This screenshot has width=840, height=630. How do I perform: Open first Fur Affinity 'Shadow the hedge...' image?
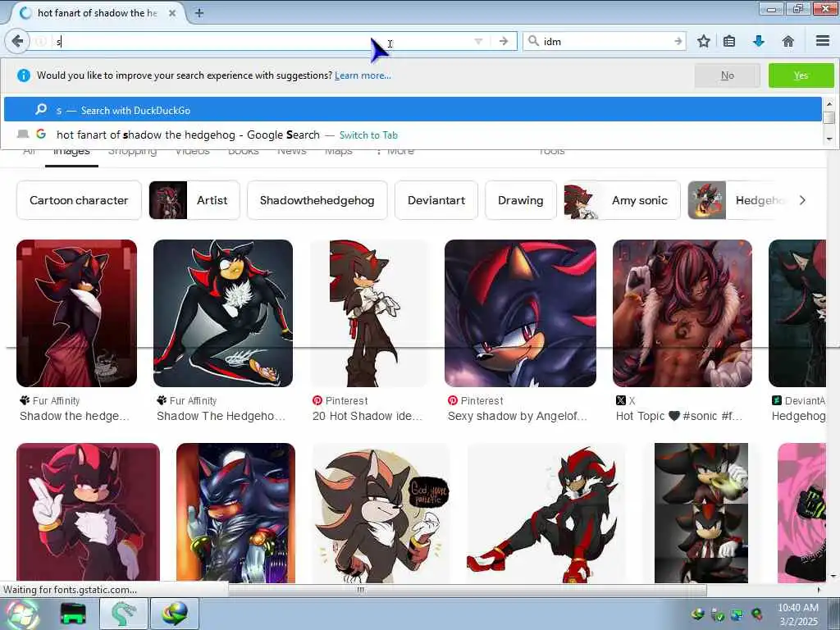pyautogui.click(x=76, y=313)
